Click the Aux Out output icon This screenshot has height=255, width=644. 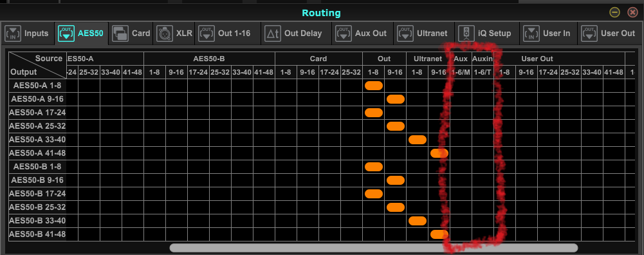[344, 33]
